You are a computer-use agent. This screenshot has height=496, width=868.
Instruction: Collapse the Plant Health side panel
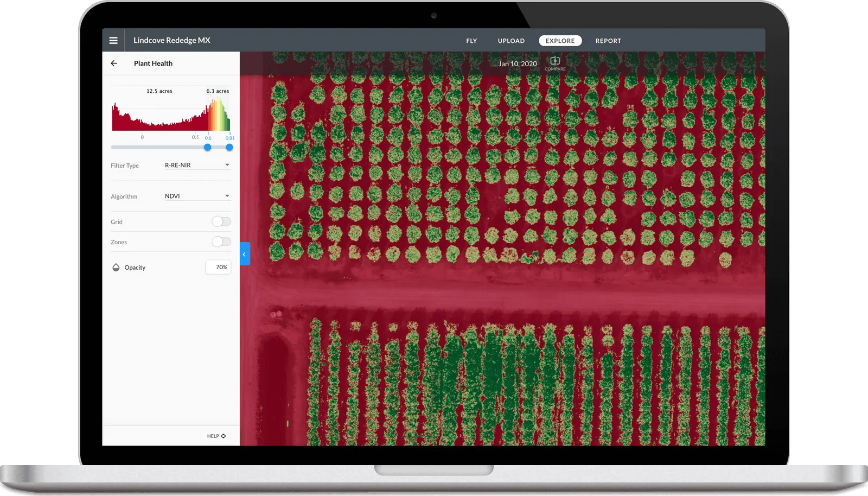(244, 254)
